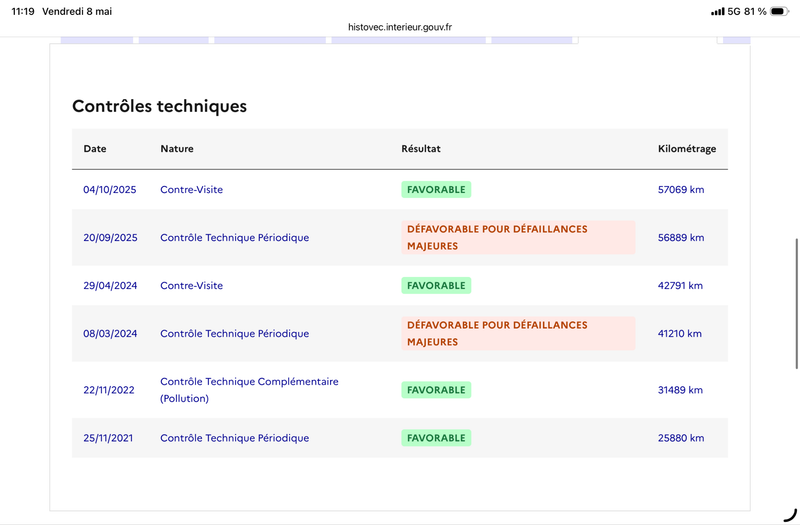800x525 pixels.
Task: Click the Défavorable badge for 20/09/2025
Action: pyautogui.click(x=518, y=237)
